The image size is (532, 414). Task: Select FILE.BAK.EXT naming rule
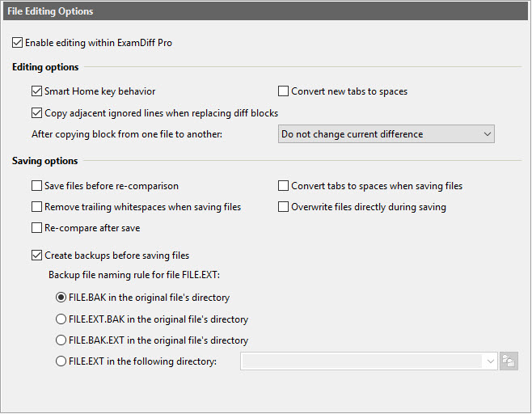click(x=61, y=340)
